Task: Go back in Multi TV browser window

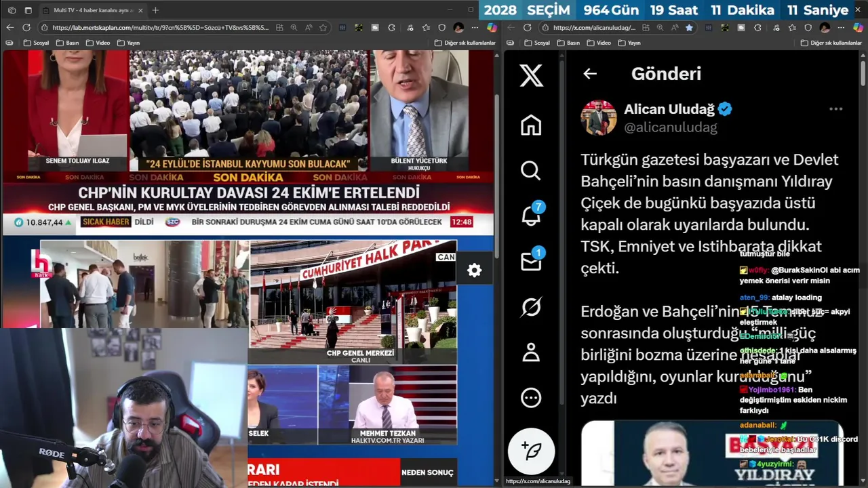Action: point(9,28)
